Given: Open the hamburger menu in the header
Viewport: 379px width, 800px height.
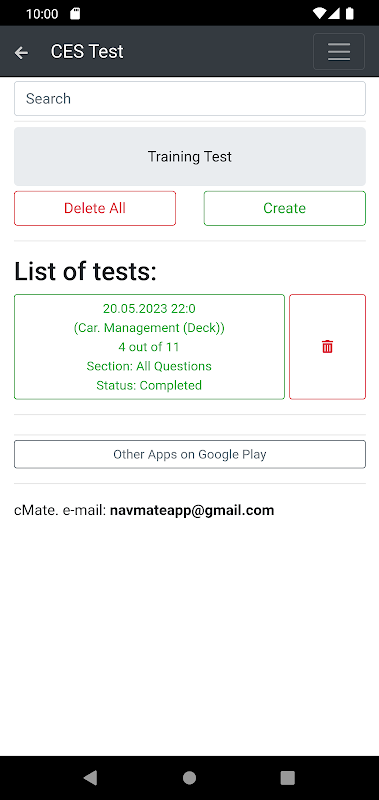Looking at the screenshot, I should point(339,52).
